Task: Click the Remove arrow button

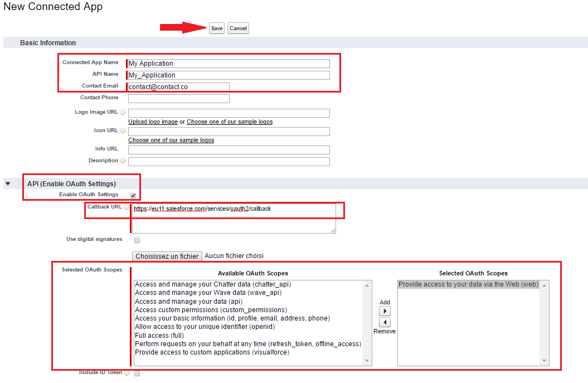Action: point(385,322)
